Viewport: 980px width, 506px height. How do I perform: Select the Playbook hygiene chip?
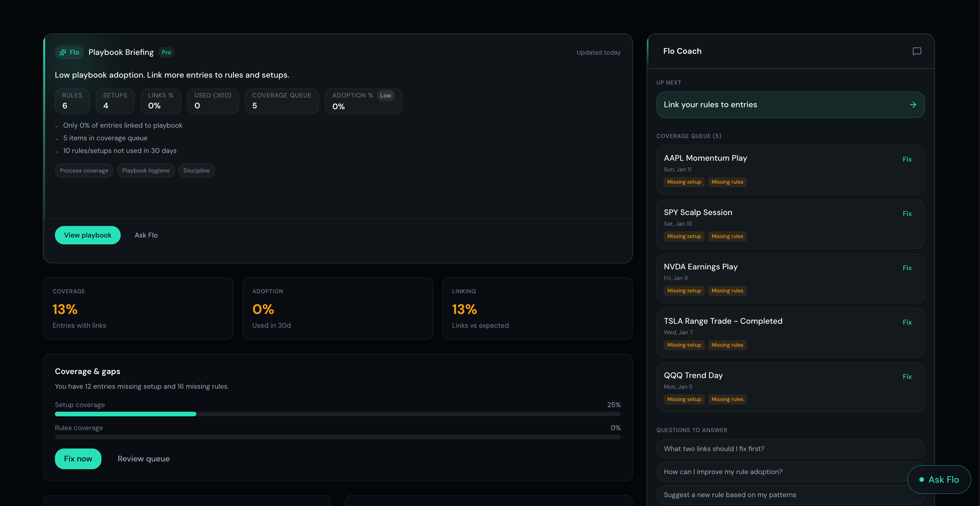click(146, 170)
